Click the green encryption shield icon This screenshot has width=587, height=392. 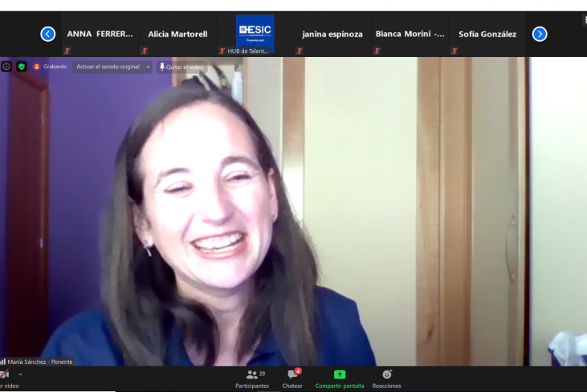[x=22, y=67]
